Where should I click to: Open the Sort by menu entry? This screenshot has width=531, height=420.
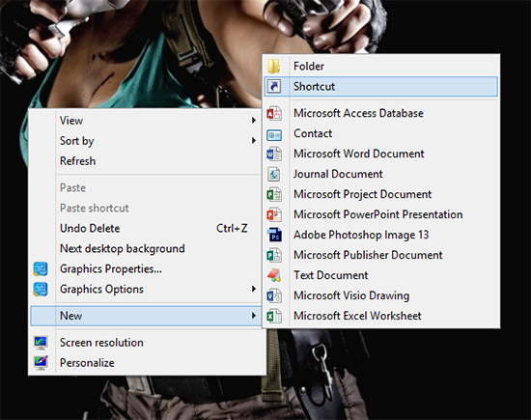(145, 141)
